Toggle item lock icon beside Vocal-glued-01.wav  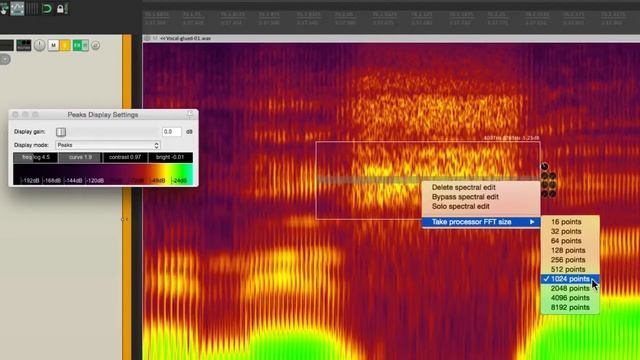click(147, 38)
